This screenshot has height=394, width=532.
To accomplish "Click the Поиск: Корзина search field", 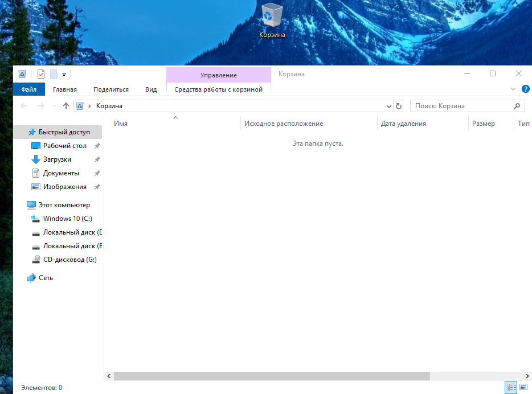I will [467, 106].
